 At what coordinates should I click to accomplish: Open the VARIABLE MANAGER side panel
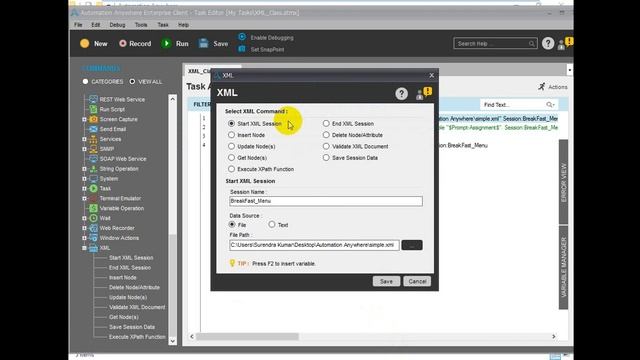click(x=563, y=267)
